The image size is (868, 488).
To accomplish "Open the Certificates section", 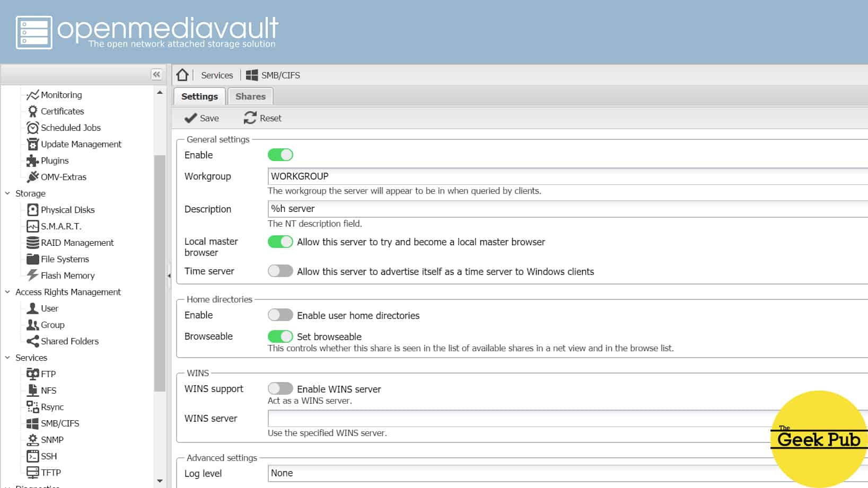I will pos(56,111).
